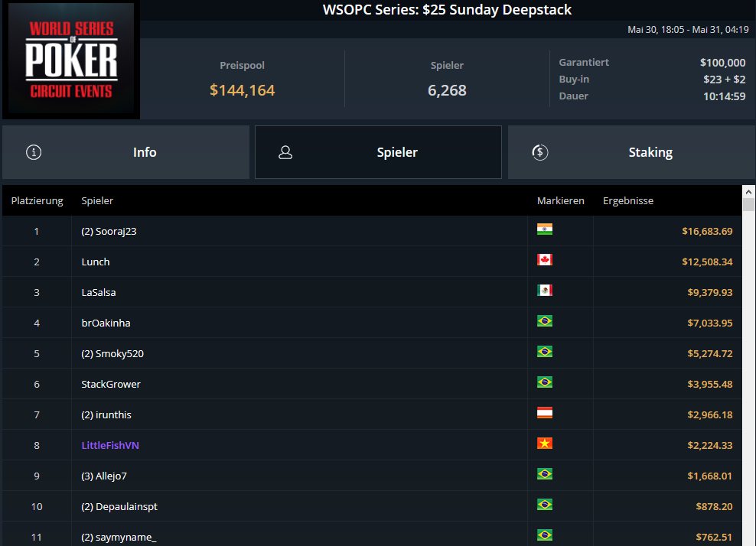Click the India flag for Sooraj23
The image size is (756, 546).
[x=545, y=229]
